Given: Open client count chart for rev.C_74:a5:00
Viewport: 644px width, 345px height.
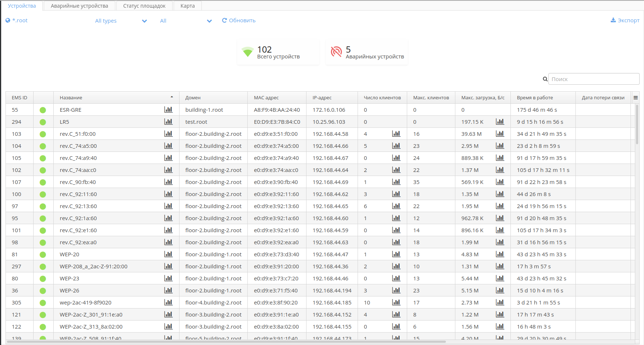Looking at the screenshot, I should (x=396, y=146).
